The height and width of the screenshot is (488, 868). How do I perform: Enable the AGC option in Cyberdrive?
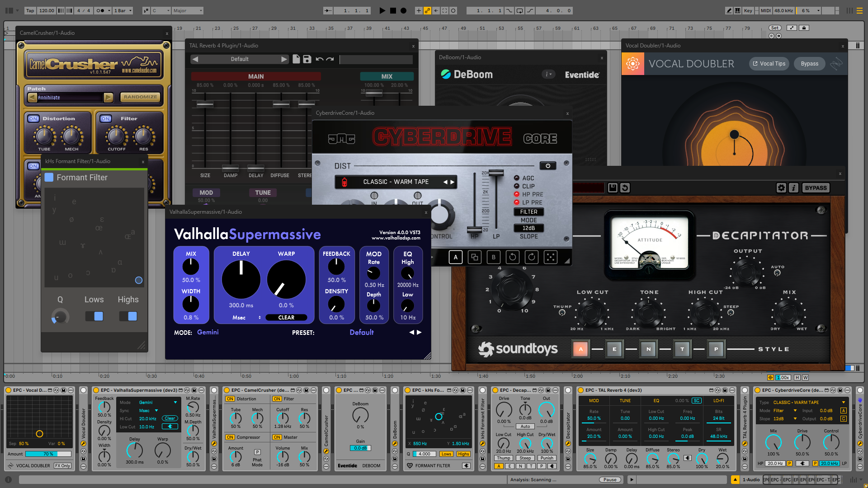(517, 178)
